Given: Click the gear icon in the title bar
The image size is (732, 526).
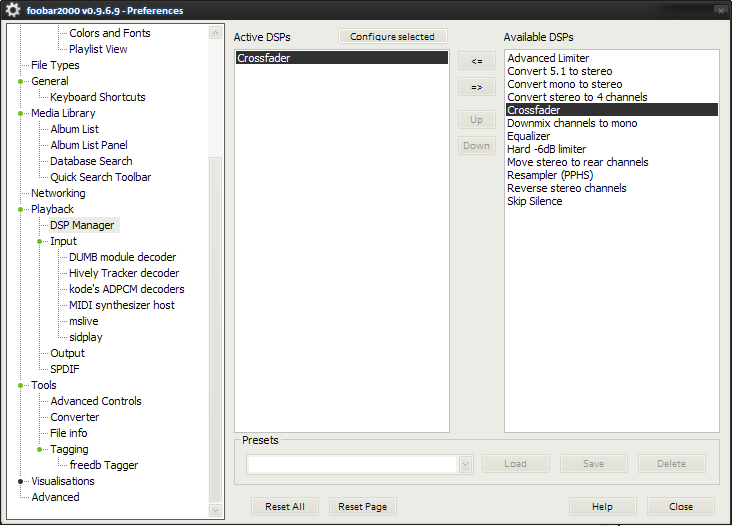Looking at the screenshot, I should (13, 10).
